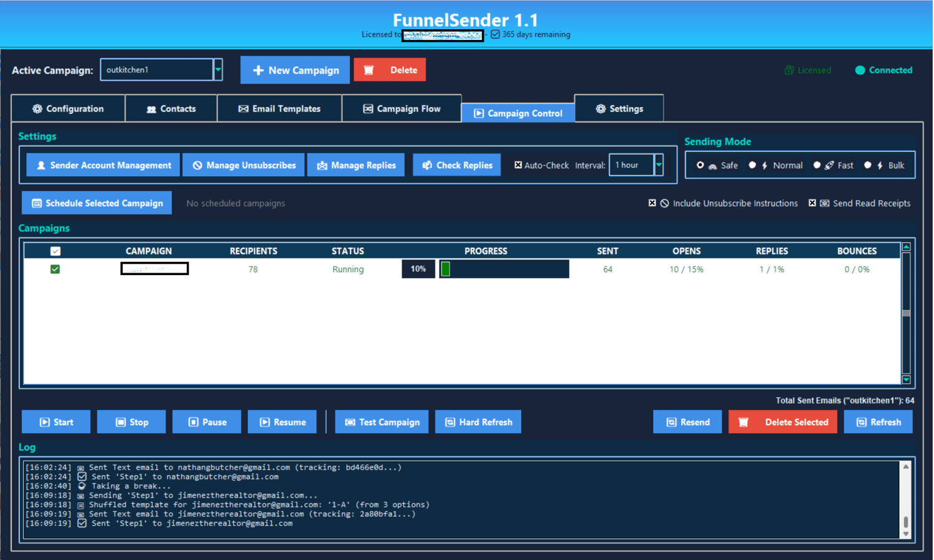The image size is (934, 560).
Task: Toggle the Send Read Receipts checkbox
Action: (812, 203)
